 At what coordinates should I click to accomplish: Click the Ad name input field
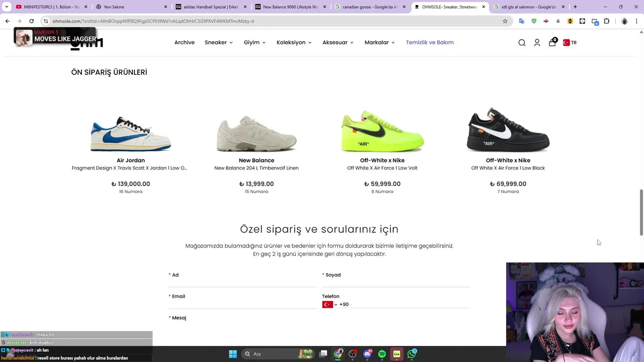(x=243, y=283)
